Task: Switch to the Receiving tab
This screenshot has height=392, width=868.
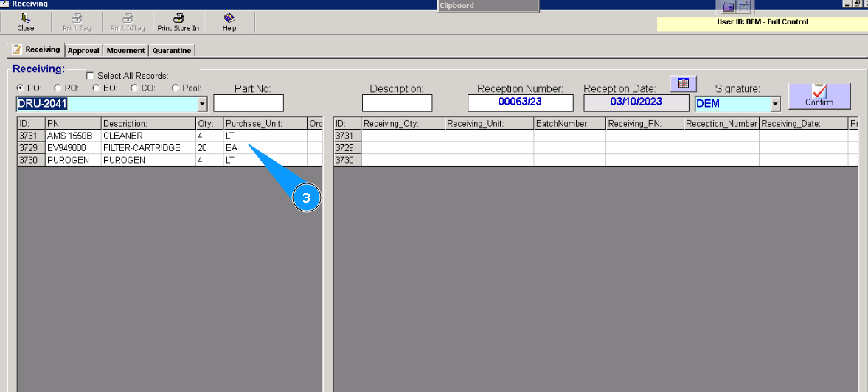Action: pos(36,49)
